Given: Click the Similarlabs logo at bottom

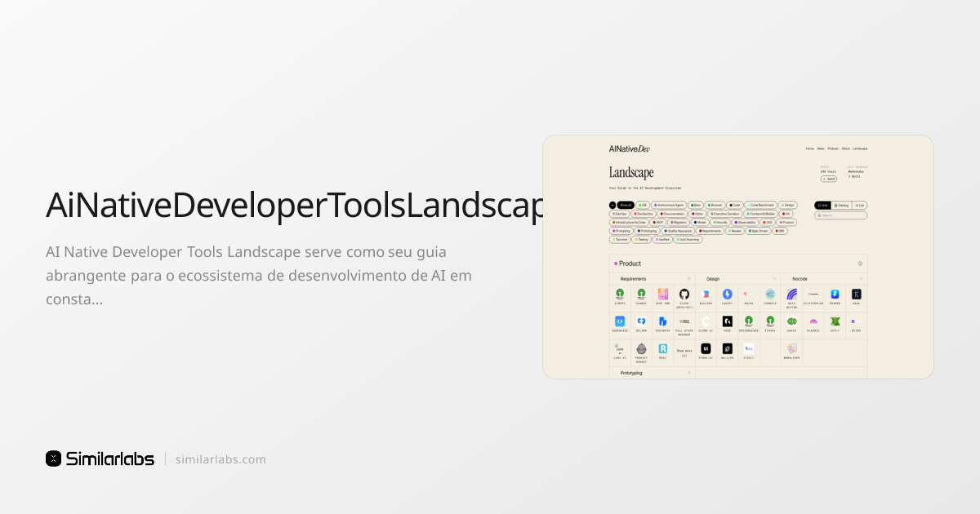Looking at the screenshot, I should [100, 459].
